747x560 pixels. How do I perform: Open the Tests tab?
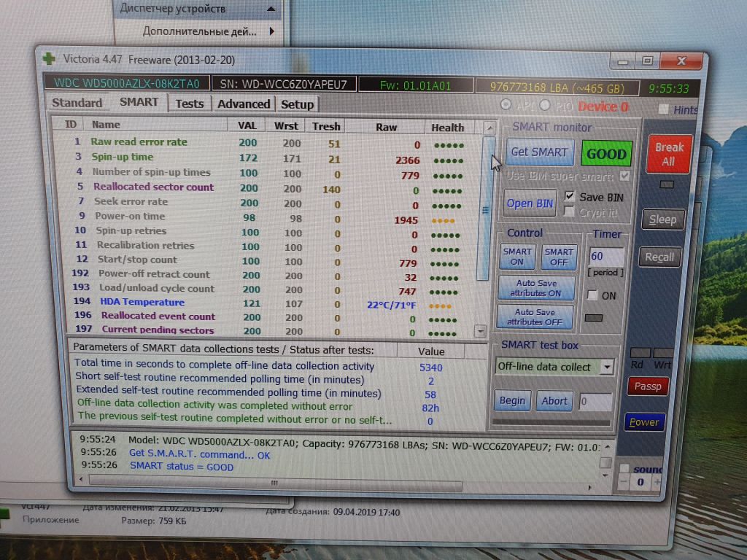coord(189,104)
